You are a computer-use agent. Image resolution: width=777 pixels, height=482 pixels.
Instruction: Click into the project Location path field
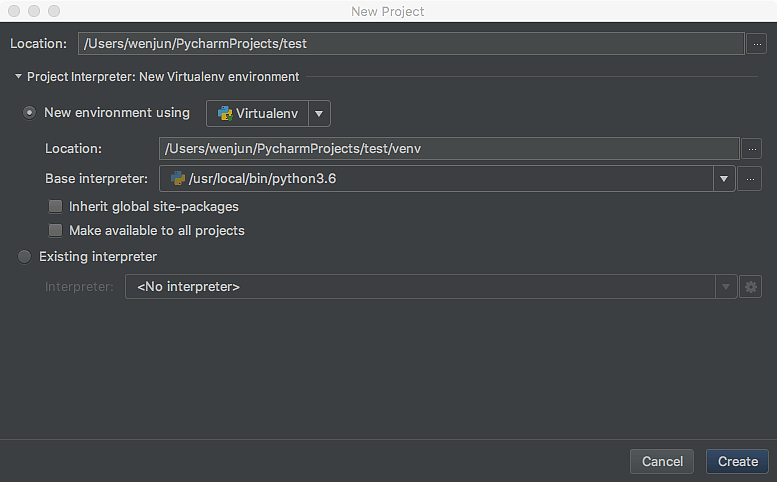(410, 44)
